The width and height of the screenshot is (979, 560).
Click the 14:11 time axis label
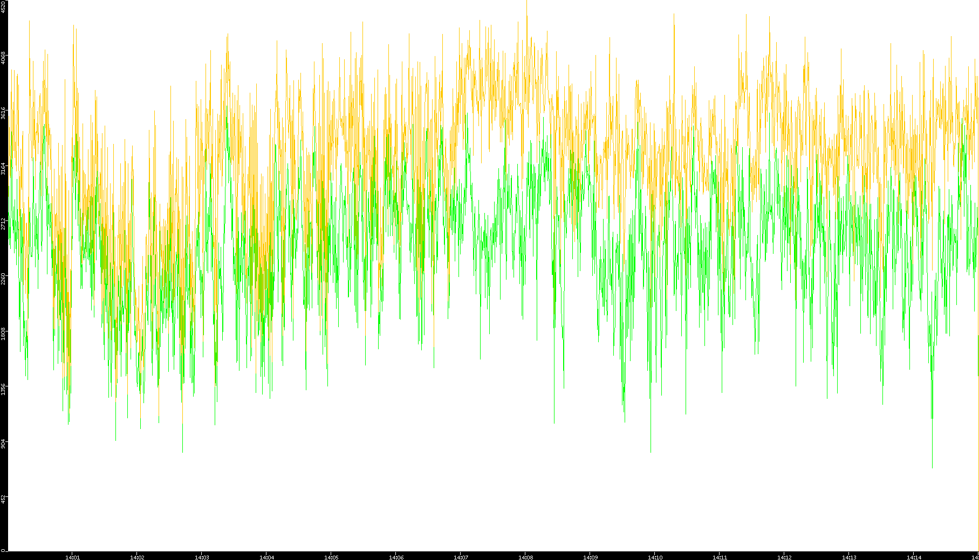[x=720, y=557]
